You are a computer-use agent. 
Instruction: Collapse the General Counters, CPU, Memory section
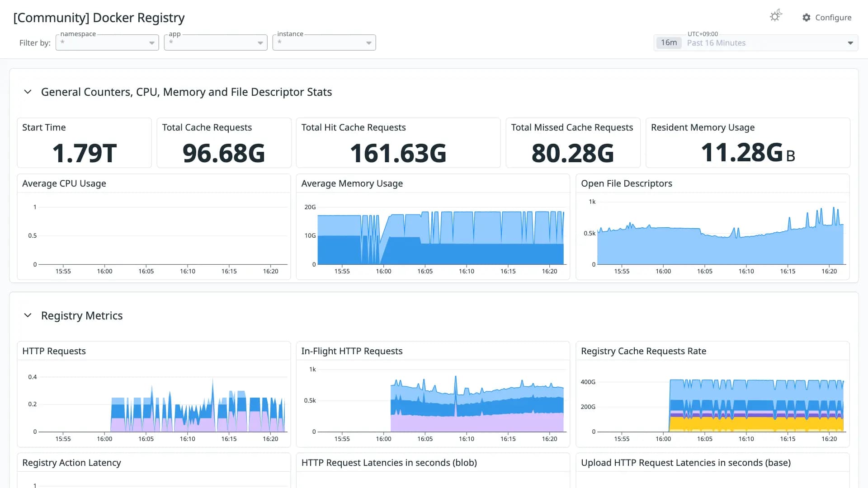pyautogui.click(x=28, y=92)
